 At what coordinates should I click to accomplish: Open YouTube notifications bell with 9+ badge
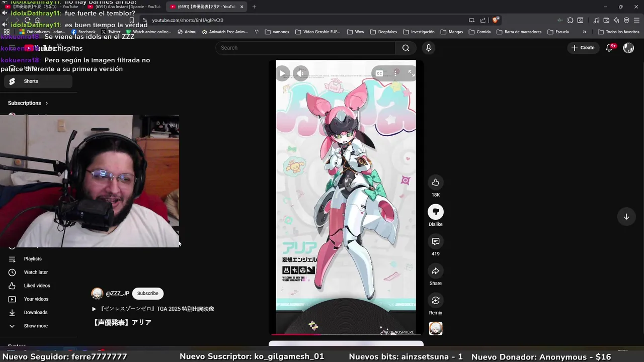click(x=609, y=48)
